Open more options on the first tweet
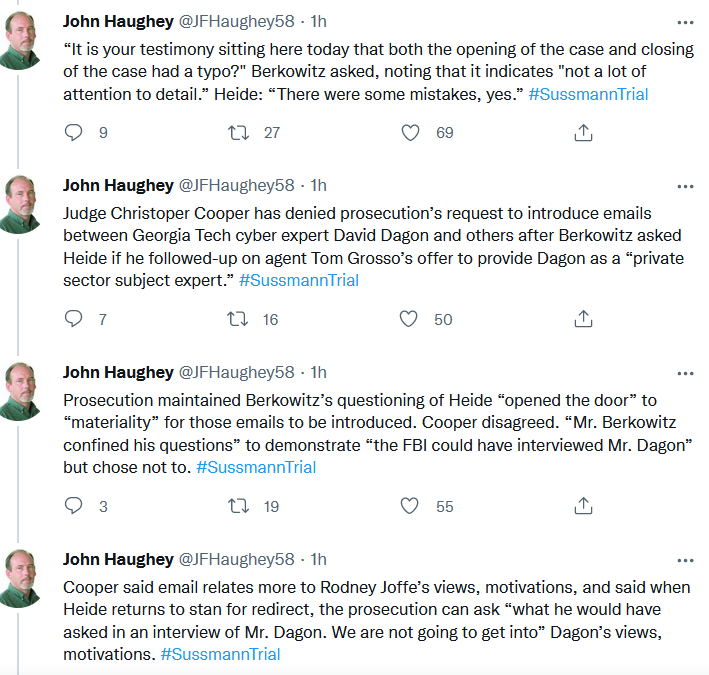709x675 pixels. click(684, 22)
